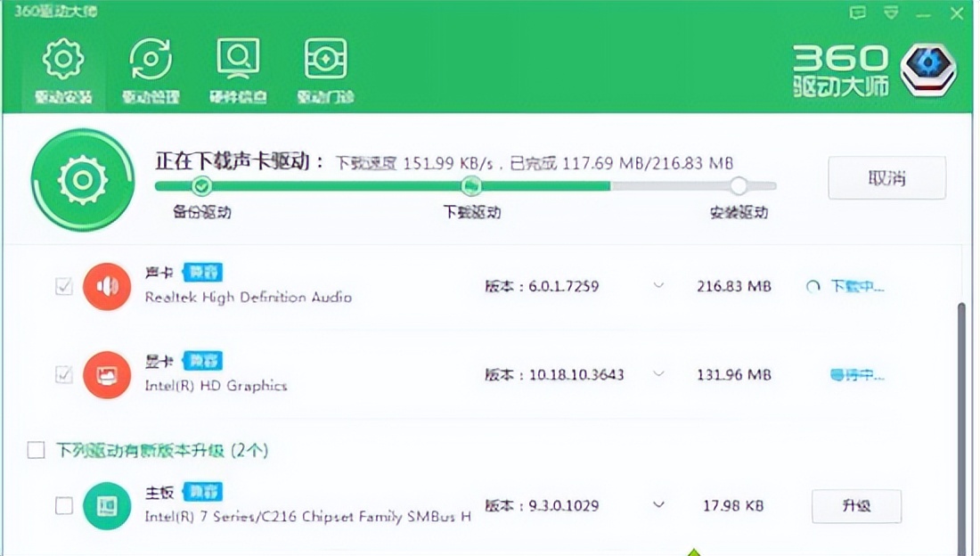The image size is (980, 556).
Task: Click the 17.98 KB size value
Action: pyautogui.click(x=733, y=505)
